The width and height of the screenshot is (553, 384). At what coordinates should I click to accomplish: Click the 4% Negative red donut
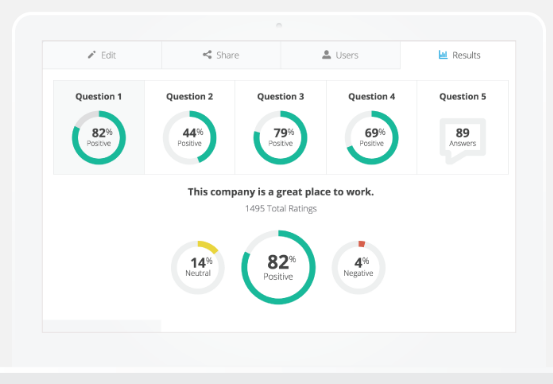358,267
